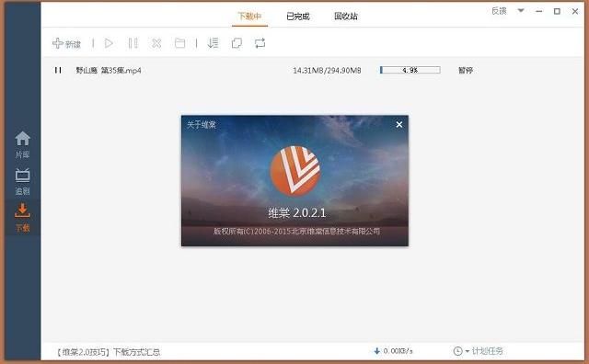589x364 pixels.
Task: Maximize the 维棠 window
Action: coord(557,11)
